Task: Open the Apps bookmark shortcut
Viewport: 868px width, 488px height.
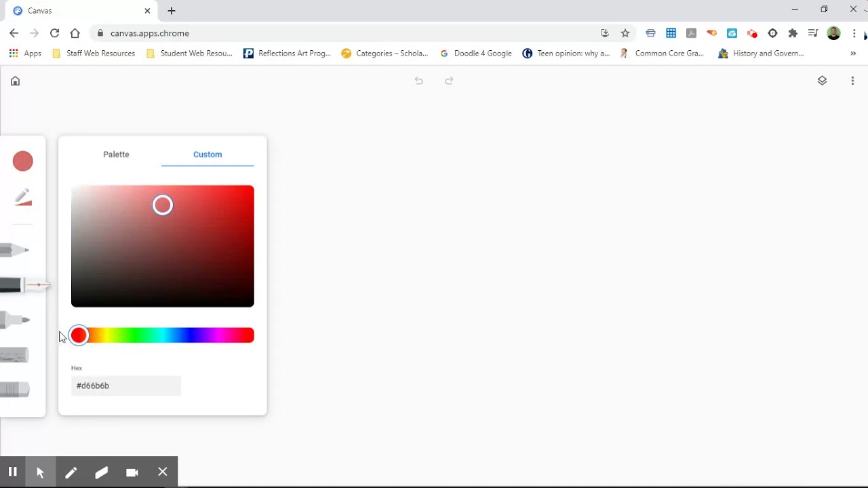Action: pyautogui.click(x=25, y=54)
